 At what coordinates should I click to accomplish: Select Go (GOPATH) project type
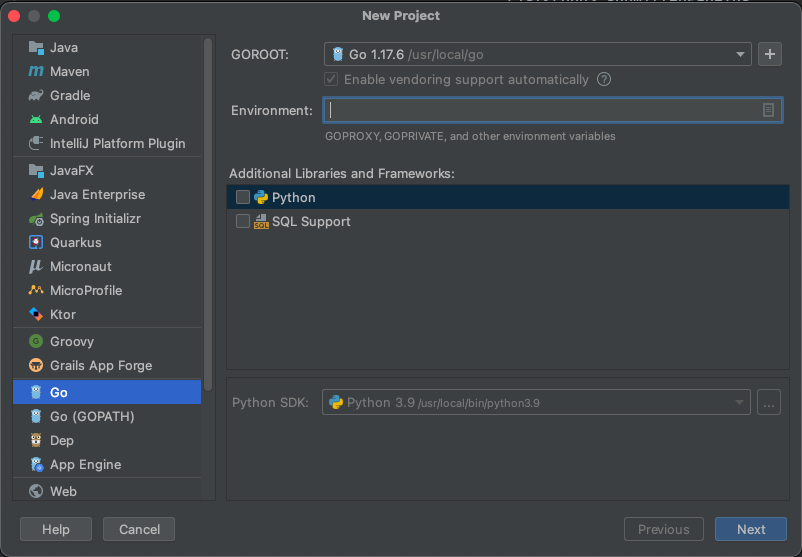[x=91, y=416]
